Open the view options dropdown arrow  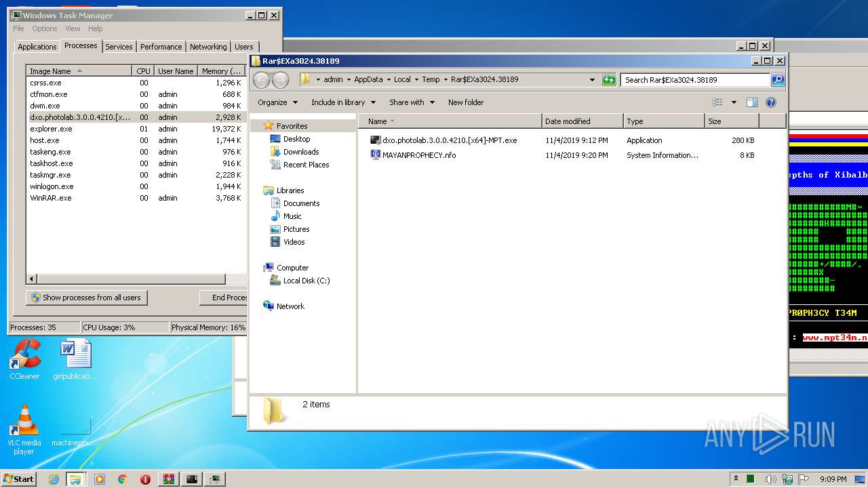click(x=733, y=102)
